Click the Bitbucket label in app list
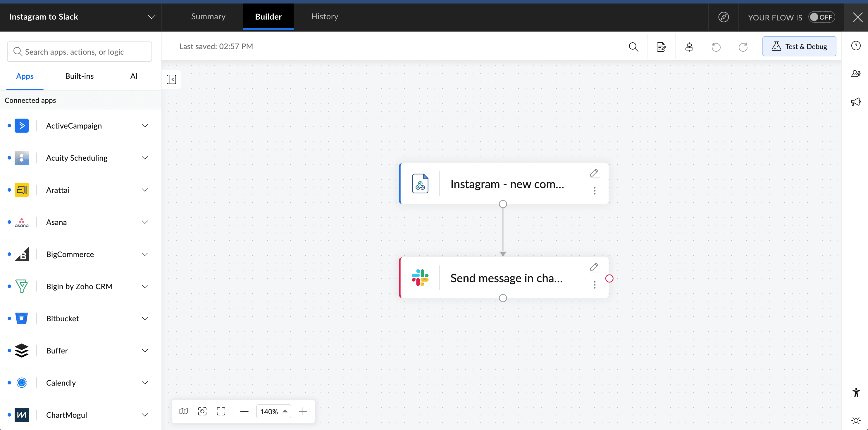Screen dimensions: 868x430 [x=62, y=319]
